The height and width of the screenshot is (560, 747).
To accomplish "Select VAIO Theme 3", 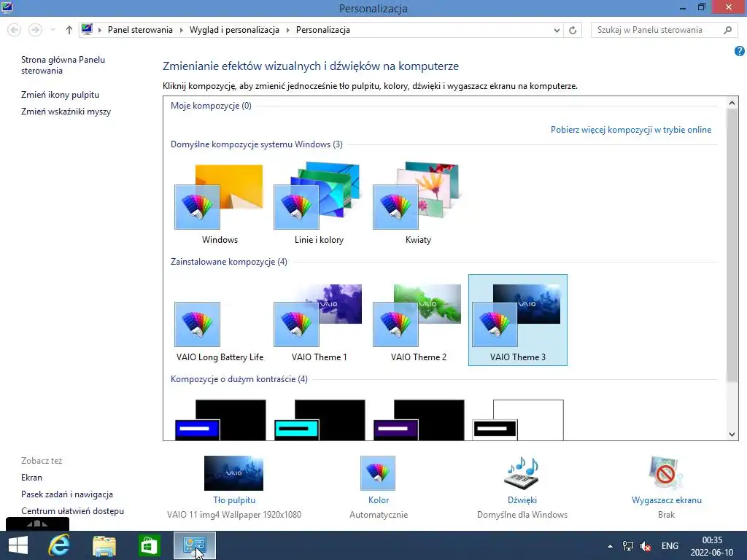I will 518,320.
